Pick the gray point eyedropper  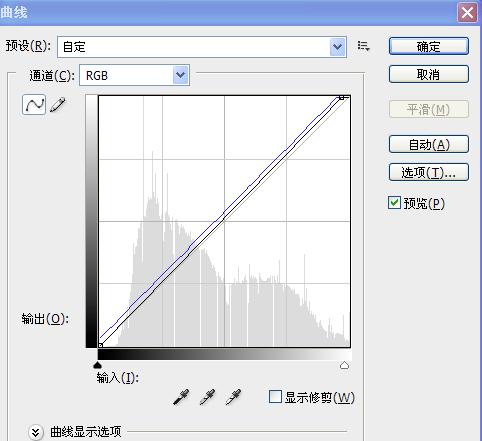click(x=207, y=397)
